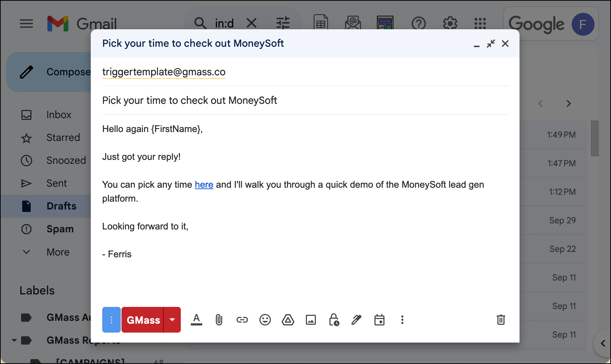Insert a photo into the email

pyautogui.click(x=311, y=320)
